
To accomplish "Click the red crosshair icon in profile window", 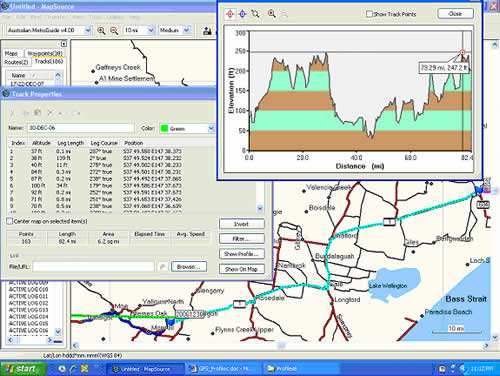I will pos(230,14).
